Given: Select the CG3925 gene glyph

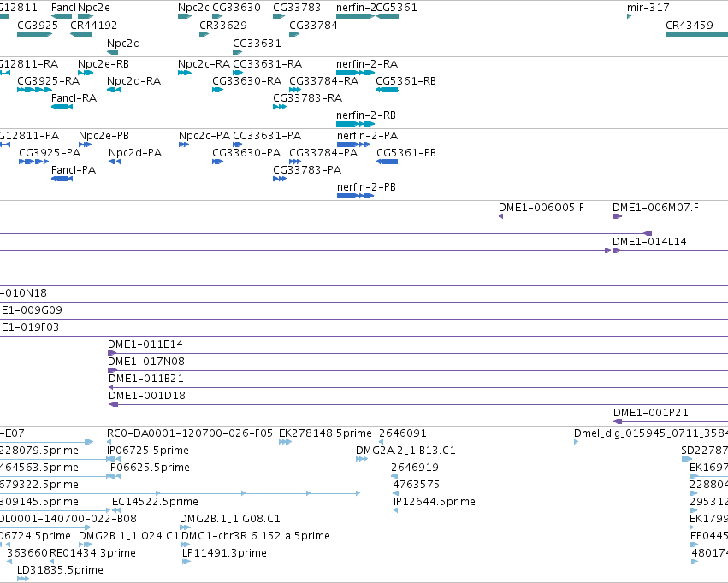Looking at the screenshot, I should click(34, 34).
